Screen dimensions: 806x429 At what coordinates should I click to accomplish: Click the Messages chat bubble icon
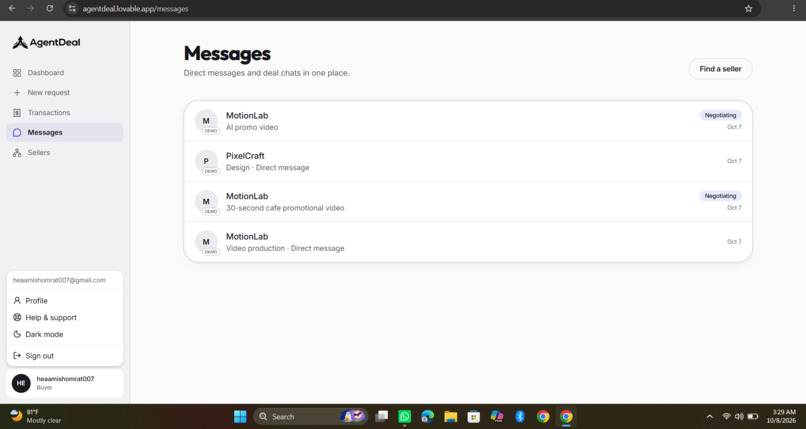pos(17,133)
